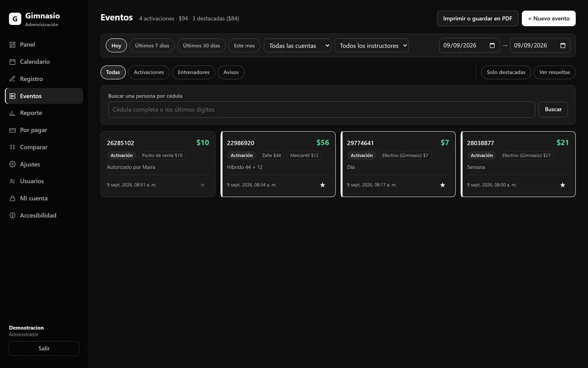The height and width of the screenshot is (368, 588).
Task: Expand the Todas las cuentas dropdown
Action: tap(297, 46)
